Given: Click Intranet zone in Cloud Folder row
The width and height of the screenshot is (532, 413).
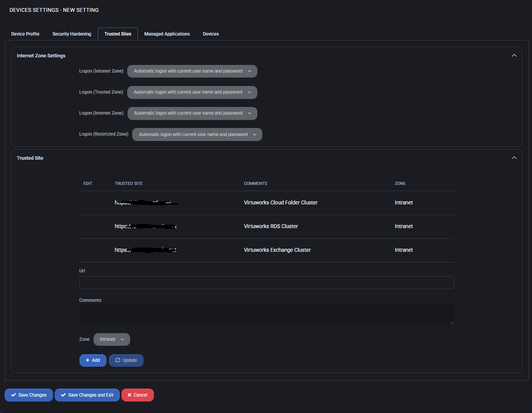Looking at the screenshot, I should 404,202.
